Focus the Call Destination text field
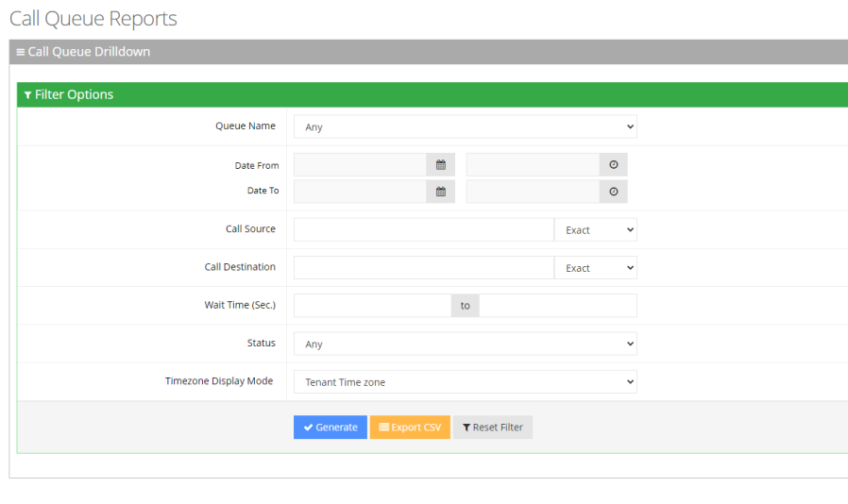Viewport: 848px width, 504px height. click(423, 268)
